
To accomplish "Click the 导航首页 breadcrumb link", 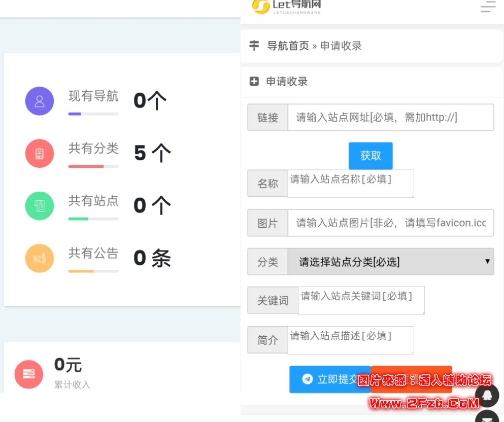I will click(x=288, y=46).
